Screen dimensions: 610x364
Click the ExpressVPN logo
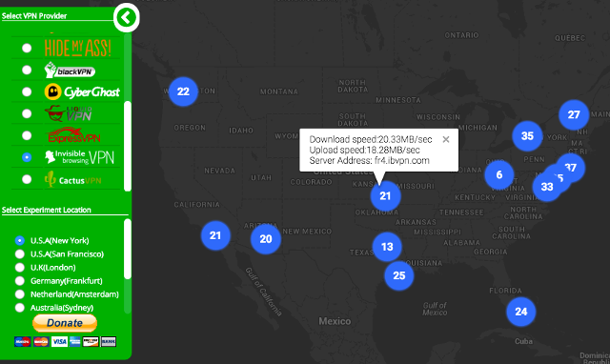pos(74,135)
